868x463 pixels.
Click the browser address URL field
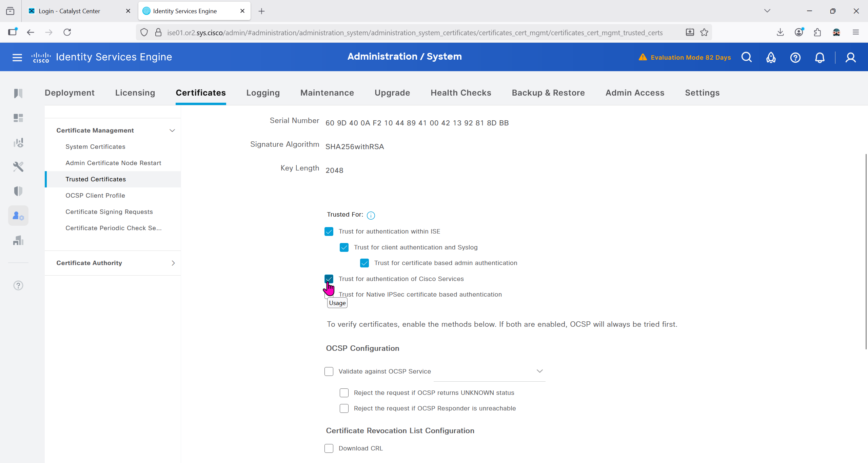coord(414,33)
